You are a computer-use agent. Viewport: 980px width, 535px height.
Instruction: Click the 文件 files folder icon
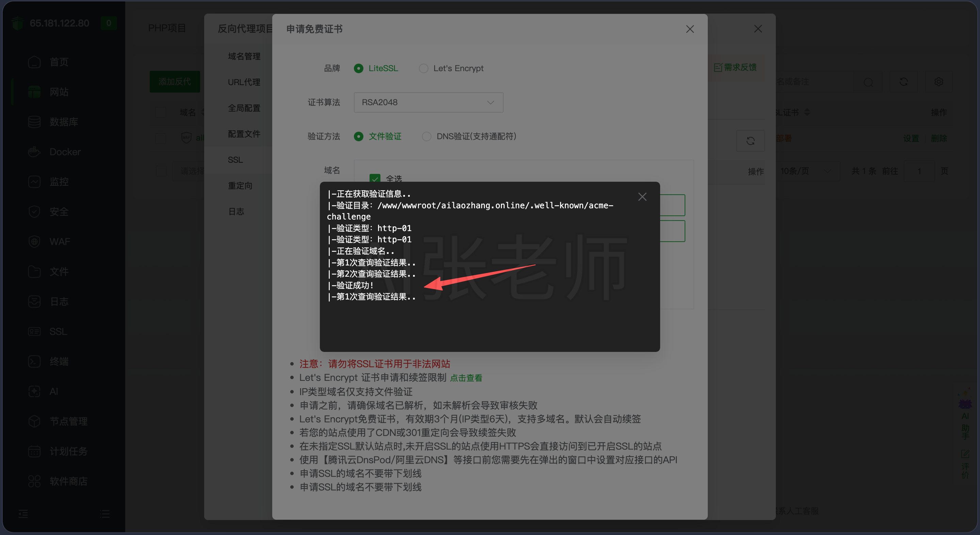(34, 272)
